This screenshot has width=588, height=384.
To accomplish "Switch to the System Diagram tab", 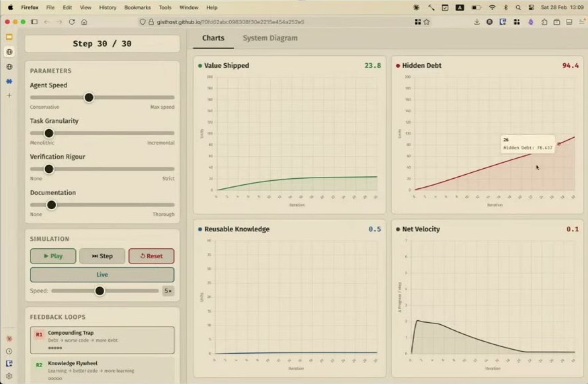I will tap(270, 38).
